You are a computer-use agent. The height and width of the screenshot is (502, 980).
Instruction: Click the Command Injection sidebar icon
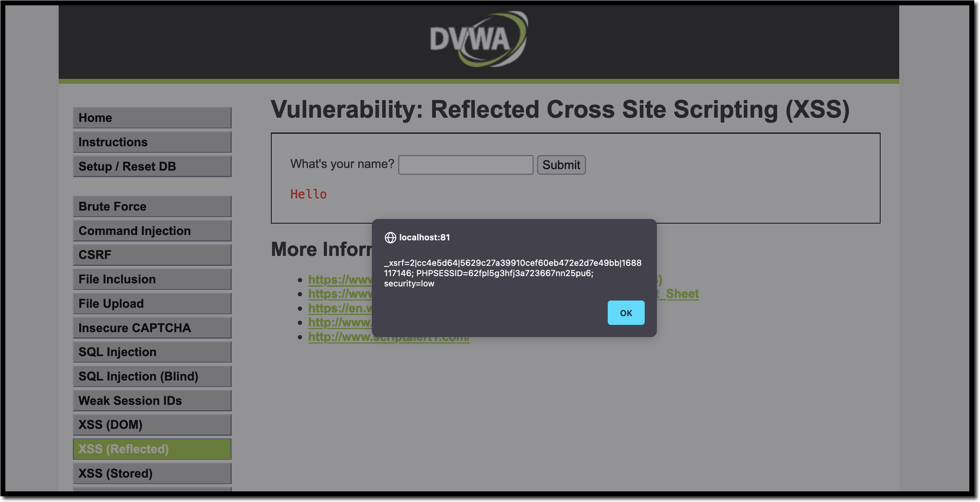click(x=152, y=230)
